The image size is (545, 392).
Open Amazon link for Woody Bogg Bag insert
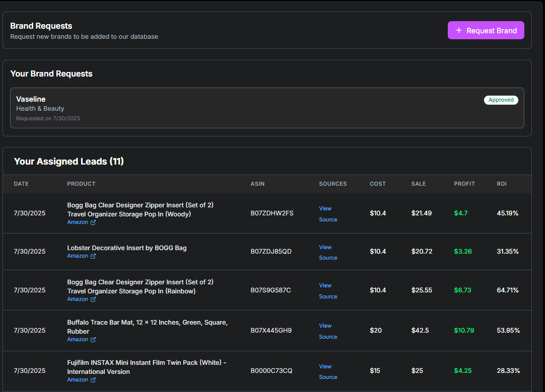[x=78, y=222]
